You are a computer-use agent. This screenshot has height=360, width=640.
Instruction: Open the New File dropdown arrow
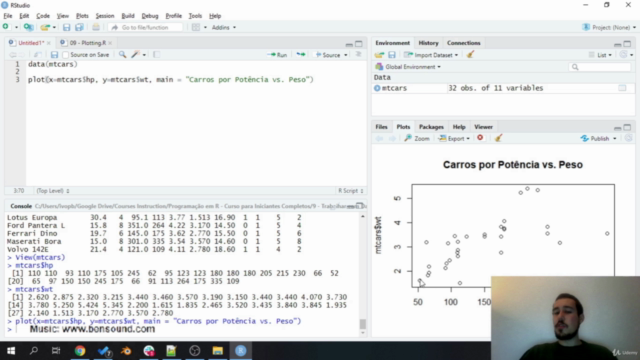click(x=16, y=27)
